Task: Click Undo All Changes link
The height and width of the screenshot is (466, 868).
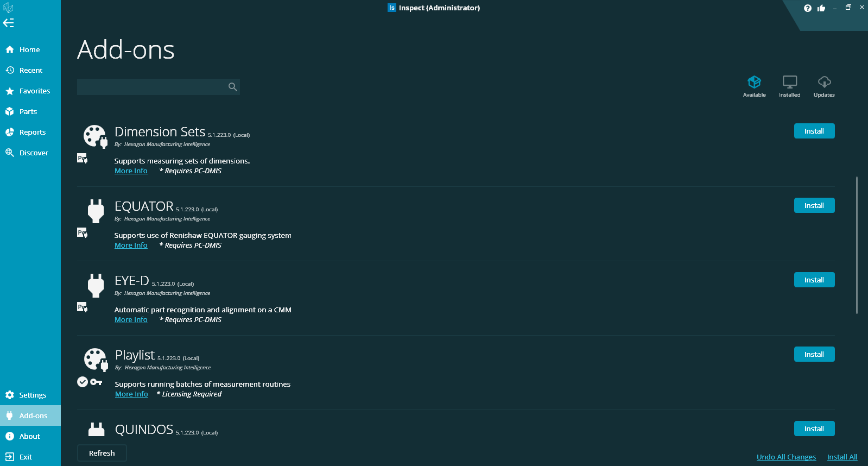Action: tap(786, 457)
